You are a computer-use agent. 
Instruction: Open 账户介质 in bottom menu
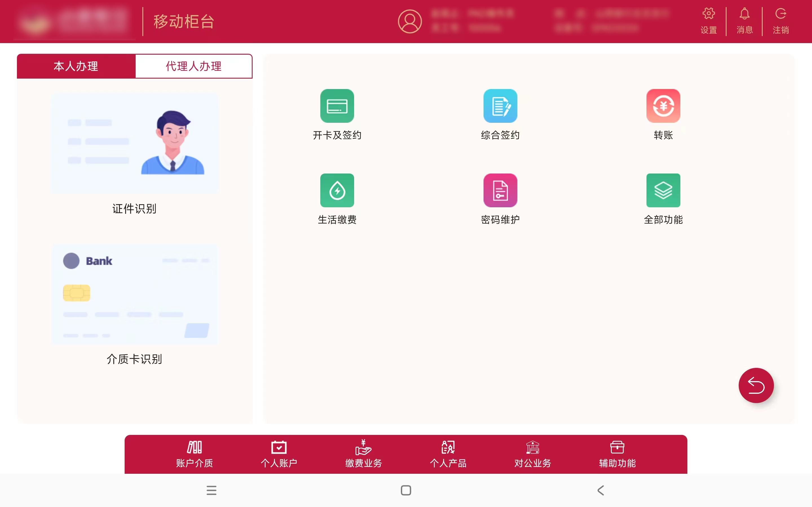pyautogui.click(x=194, y=454)
